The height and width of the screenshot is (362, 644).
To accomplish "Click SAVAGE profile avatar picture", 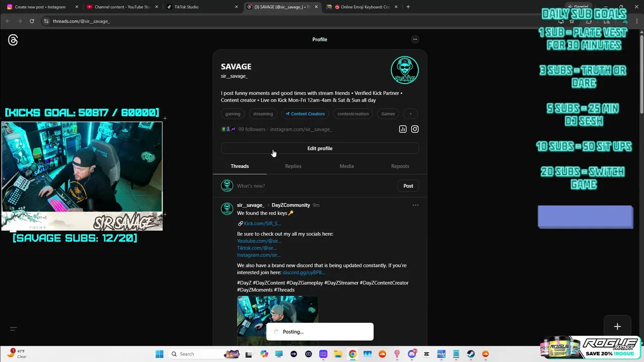I will [405, 70].
